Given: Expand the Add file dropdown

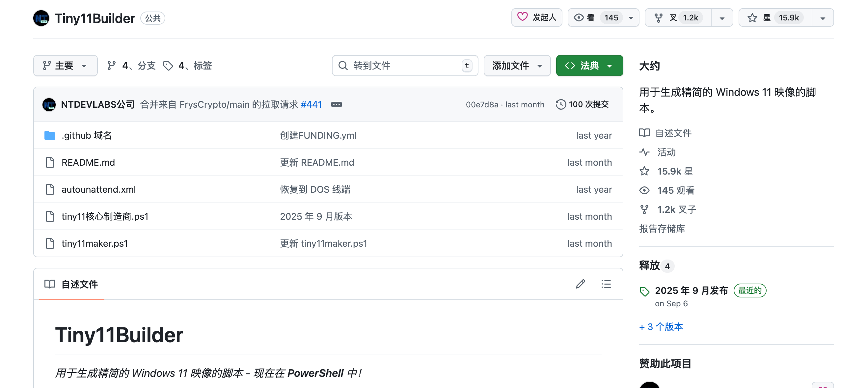Looking at the screenshot, I should [517, 66].
